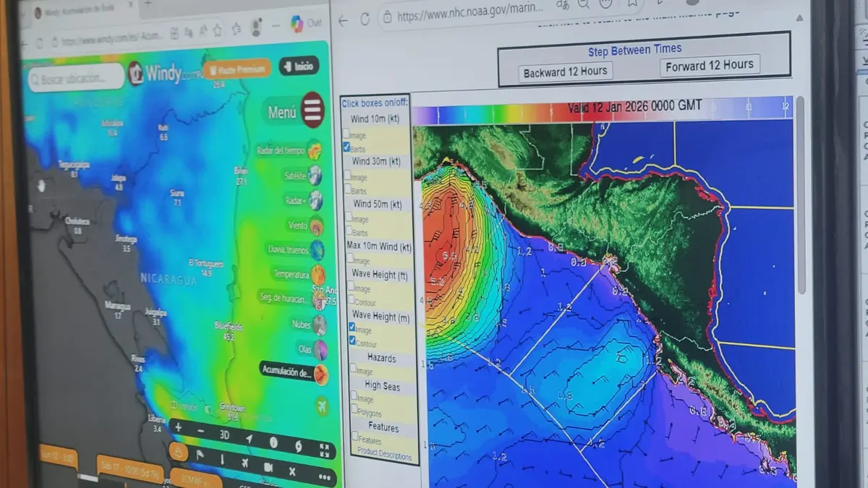The width and height of the screenshot is (868, 488).
Task: Enable Hazards Image checkbox
Action: tap(354, 368)
